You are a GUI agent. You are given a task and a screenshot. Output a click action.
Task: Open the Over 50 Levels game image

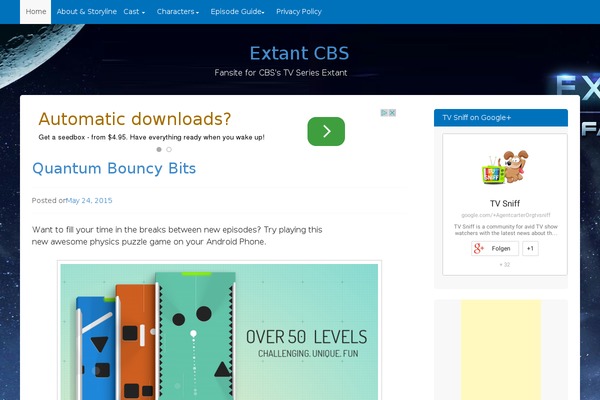219,331
